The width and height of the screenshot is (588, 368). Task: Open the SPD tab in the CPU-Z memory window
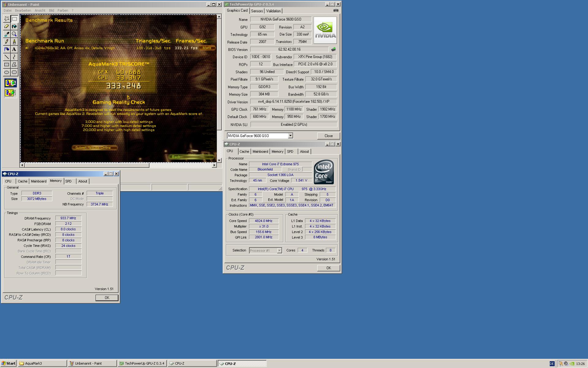[68, 181]
